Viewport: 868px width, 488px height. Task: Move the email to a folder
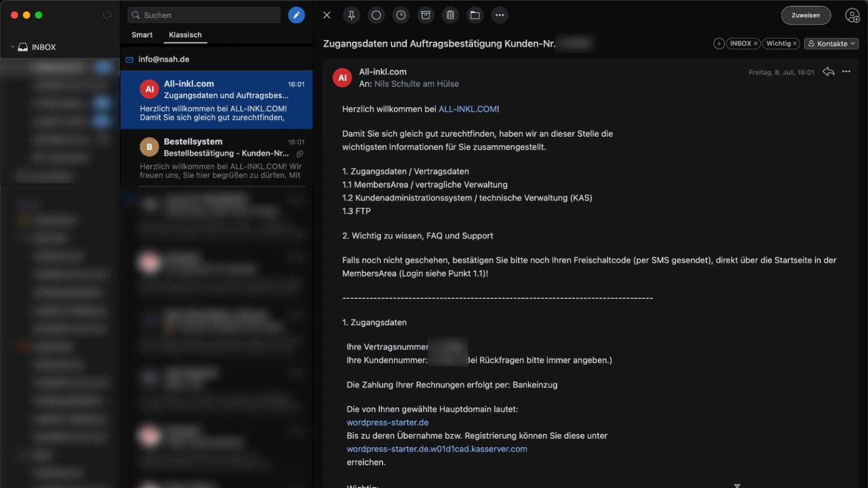(475, 15)
